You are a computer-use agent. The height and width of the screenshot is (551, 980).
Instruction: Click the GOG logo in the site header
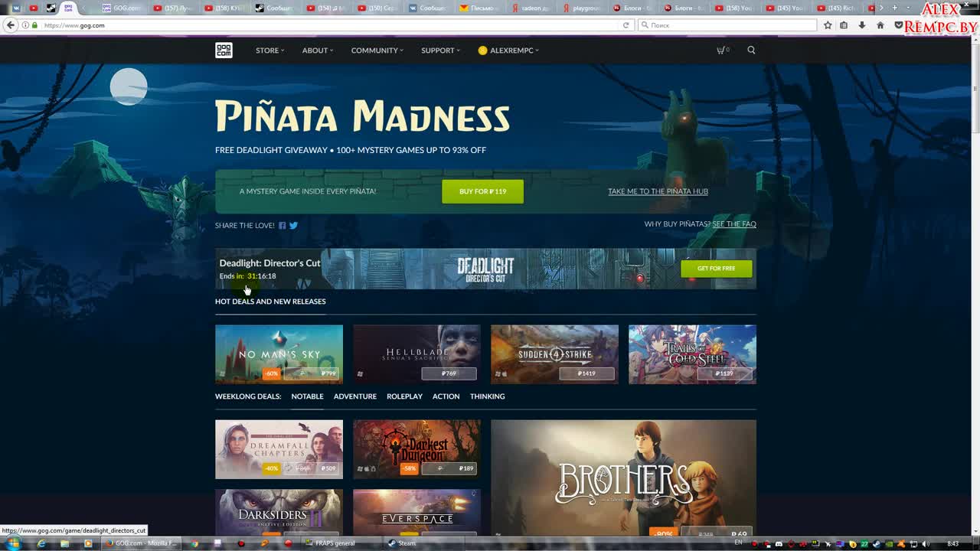[x=224, y=51]
